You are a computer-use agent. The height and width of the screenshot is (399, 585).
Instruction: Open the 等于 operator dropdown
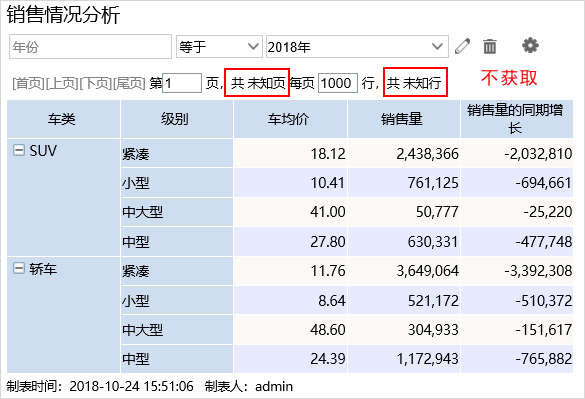(x=219, y=47)
